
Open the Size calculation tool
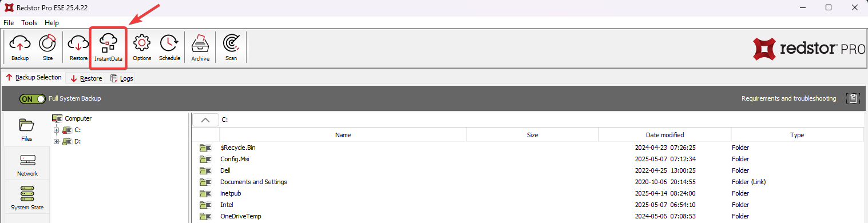click(47, 47)
